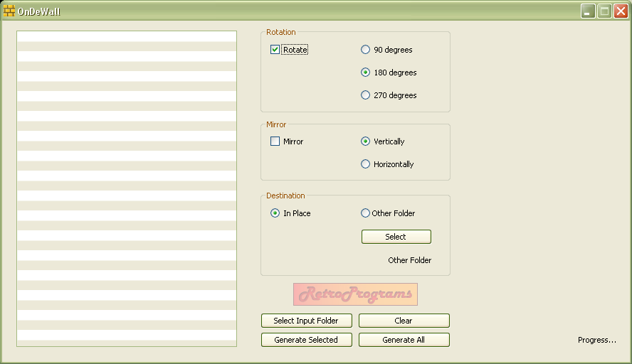Uncheck the Rotate checkbox
632x364 pixels.
[x=275, y=50]
